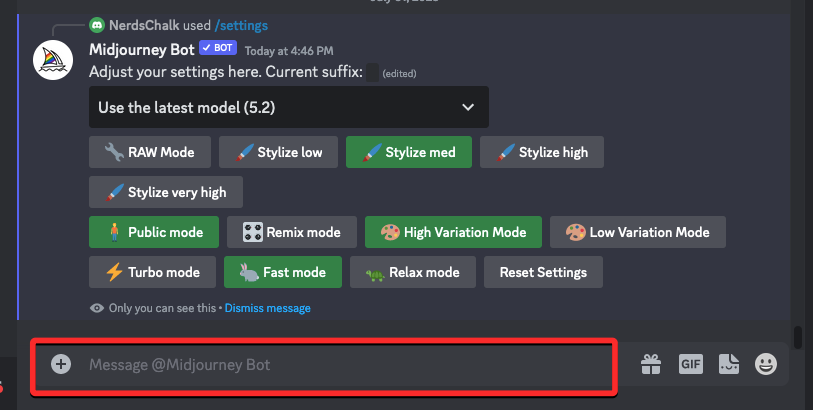The image size is (813, 410).
Task: Click the empty current suffix code box
Action: point(372,73)
